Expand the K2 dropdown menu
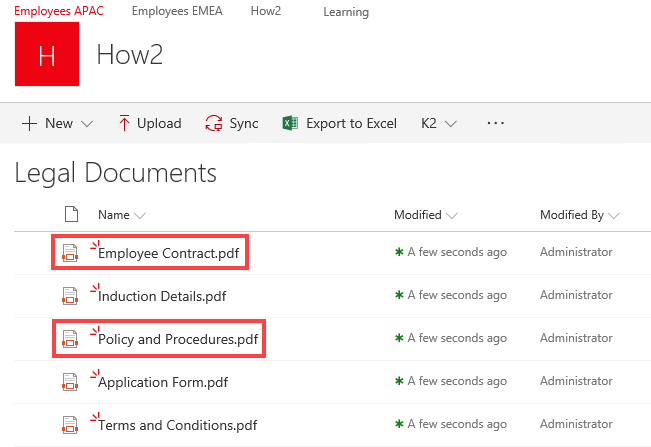The image size is (651, 447). 439,123
